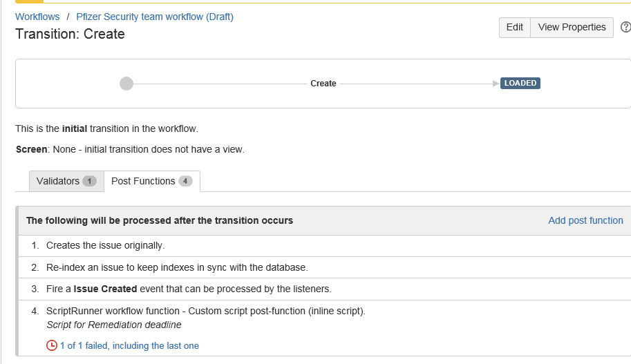Click the arrowhead pointing to LOADED
This screenshot has width=631, height=364.
point(496,84)
